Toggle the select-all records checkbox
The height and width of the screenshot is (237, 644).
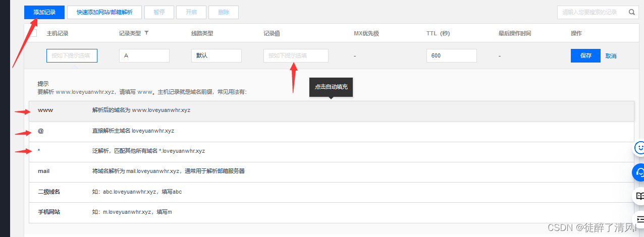coord(33,33)
